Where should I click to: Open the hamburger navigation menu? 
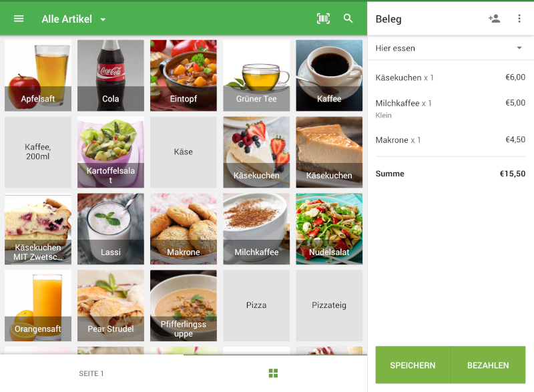coord(19,19)
